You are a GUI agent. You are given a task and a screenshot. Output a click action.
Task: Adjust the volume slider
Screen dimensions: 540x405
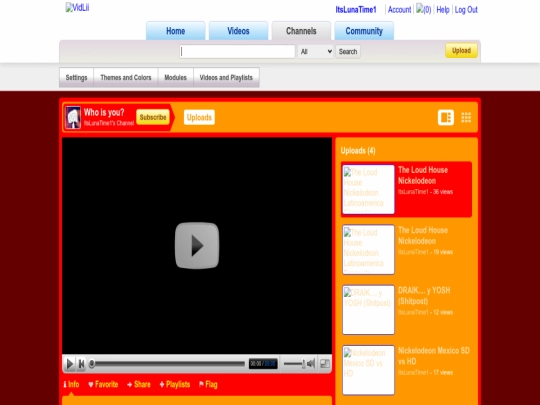(294, 363)
